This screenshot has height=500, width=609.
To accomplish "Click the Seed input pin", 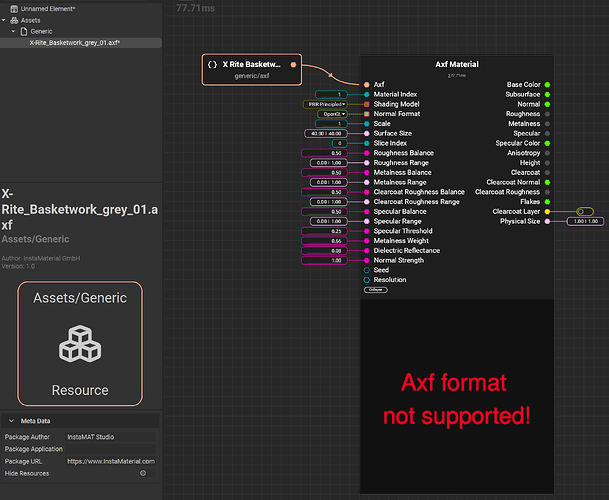I will [x=367, y=270].
